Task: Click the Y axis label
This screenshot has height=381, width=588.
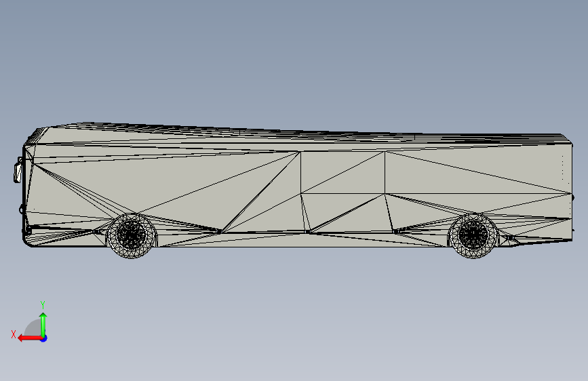Action: [x=43, y=305]
